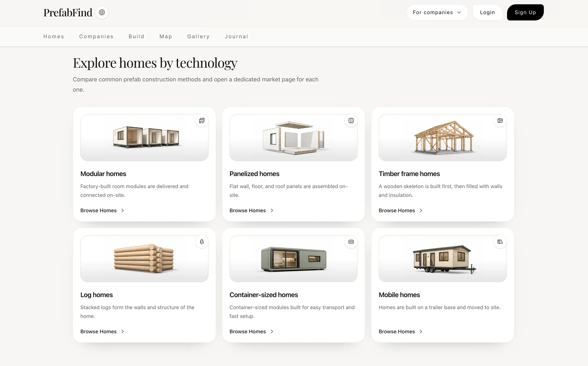Click the PrefabFind logo
Viewport: 588px width, 366px height.
68,13
